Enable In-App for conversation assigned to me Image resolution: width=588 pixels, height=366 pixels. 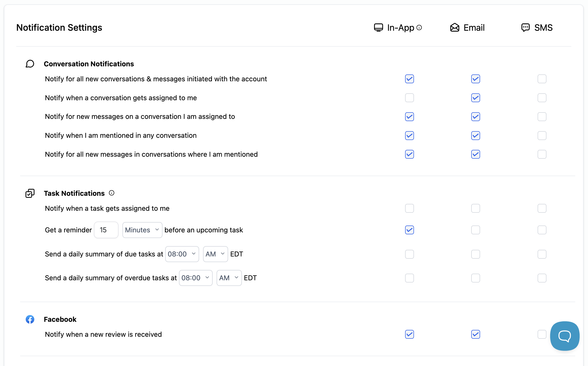click(x=409, y=98)
